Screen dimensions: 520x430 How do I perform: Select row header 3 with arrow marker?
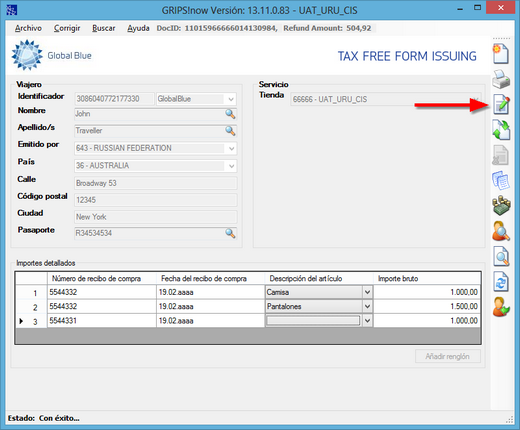click(x=31, y=321)
